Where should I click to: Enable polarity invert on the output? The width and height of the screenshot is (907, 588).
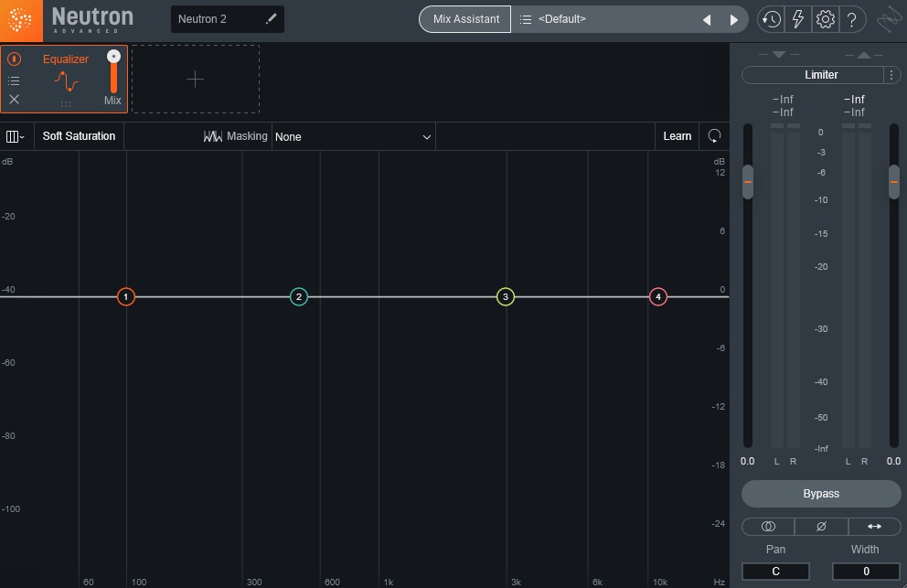point(821,526)
